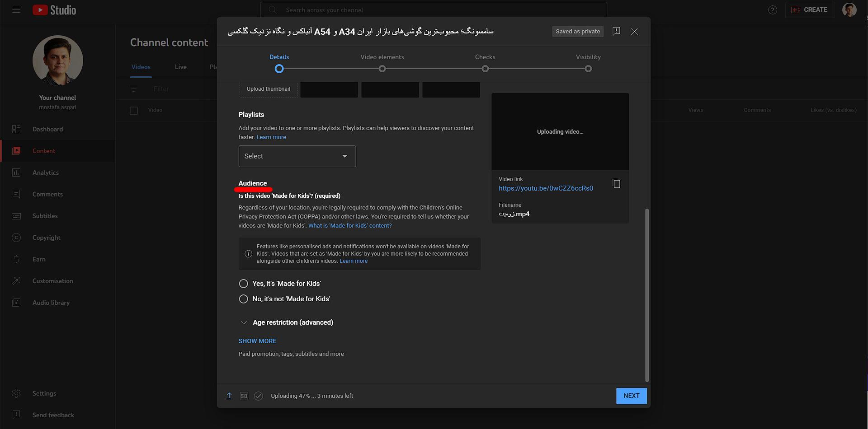Open Dashboard in the sidebar

tap(57, 129)
